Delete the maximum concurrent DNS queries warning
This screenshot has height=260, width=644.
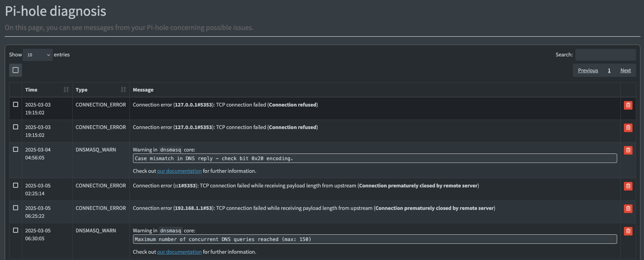[628, 231]
